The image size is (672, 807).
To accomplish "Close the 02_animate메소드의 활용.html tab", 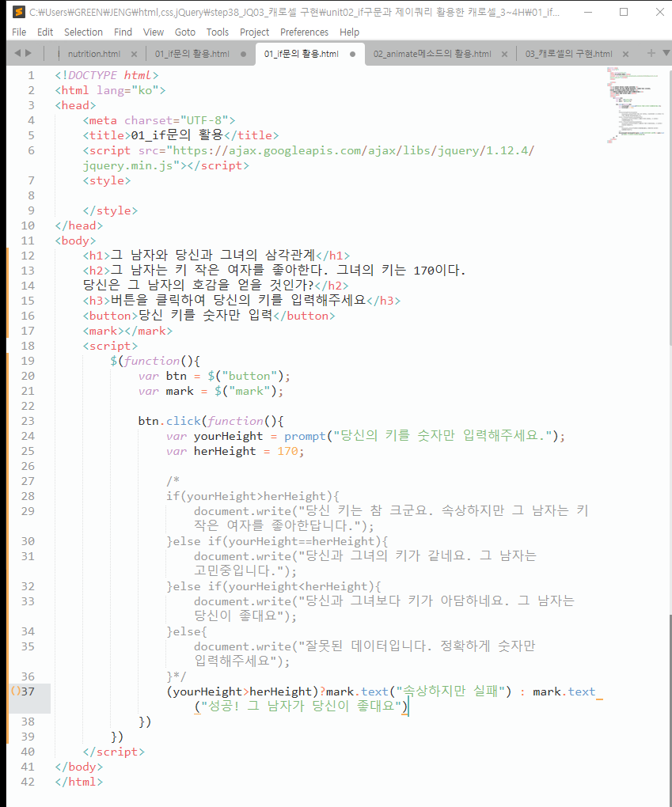I will coord(504,54).
